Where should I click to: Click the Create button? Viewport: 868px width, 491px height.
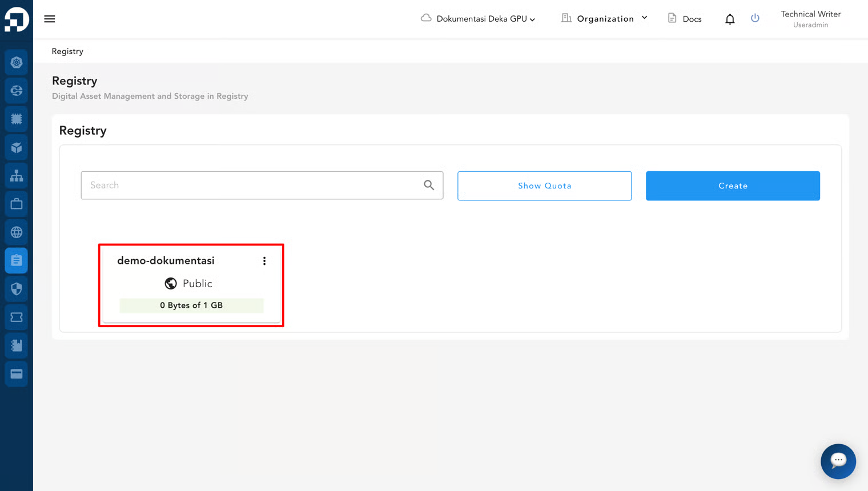pos(733,186)
